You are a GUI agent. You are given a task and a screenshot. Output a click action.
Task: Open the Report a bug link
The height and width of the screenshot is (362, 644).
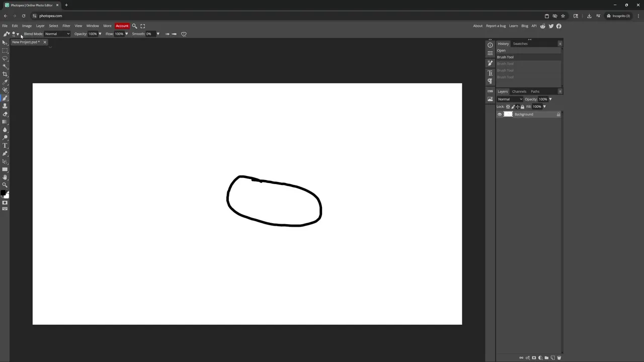[x=496, y=26]
